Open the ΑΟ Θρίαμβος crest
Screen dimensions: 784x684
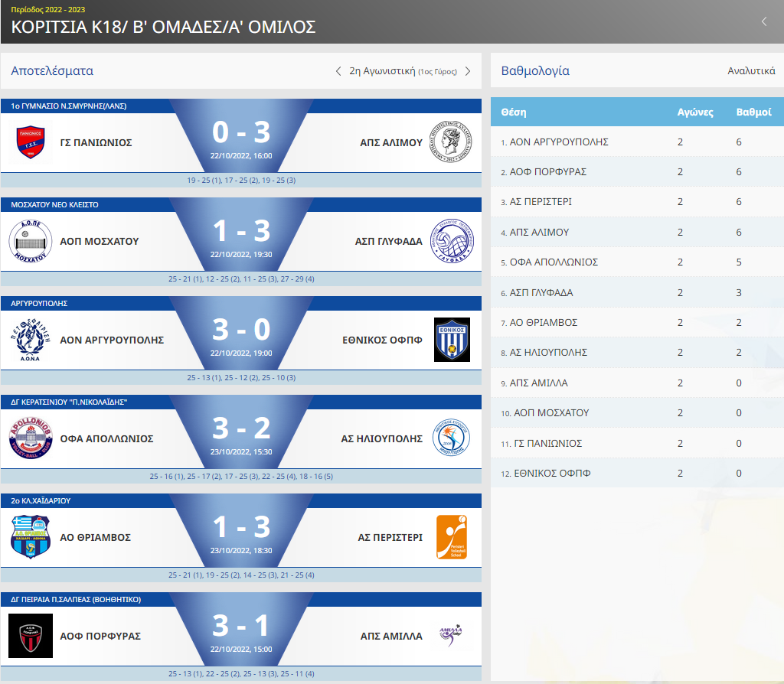(x=31, y=536)
